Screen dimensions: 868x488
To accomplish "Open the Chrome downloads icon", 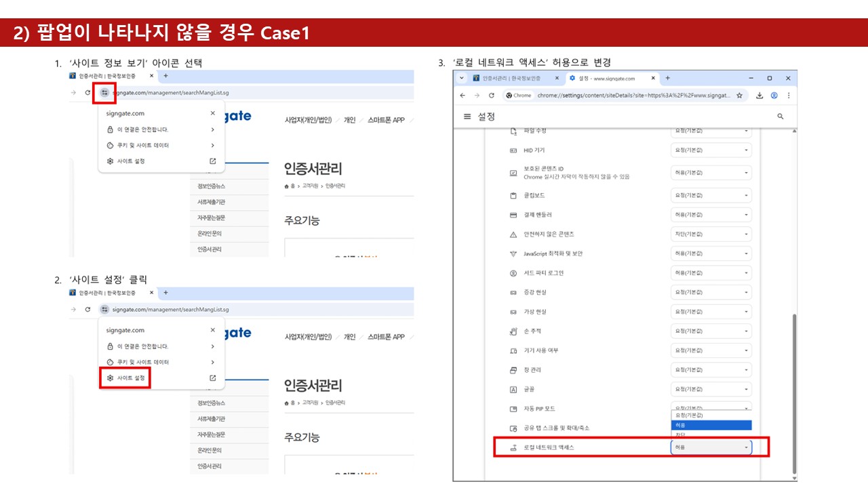I will (759, 96).
